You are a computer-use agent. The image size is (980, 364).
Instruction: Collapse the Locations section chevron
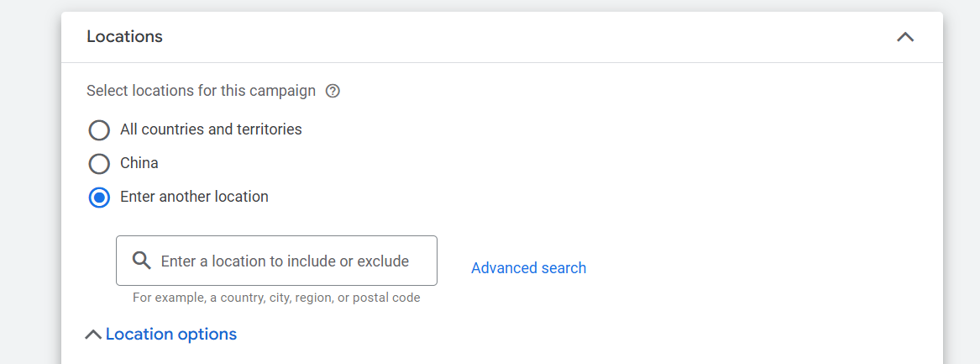tap(904, 37)
